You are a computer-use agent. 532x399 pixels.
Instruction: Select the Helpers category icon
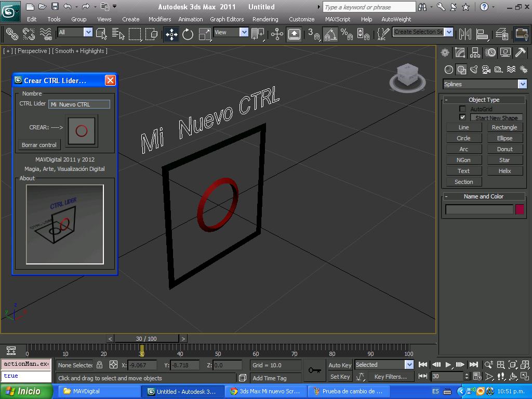pos(498,70)
